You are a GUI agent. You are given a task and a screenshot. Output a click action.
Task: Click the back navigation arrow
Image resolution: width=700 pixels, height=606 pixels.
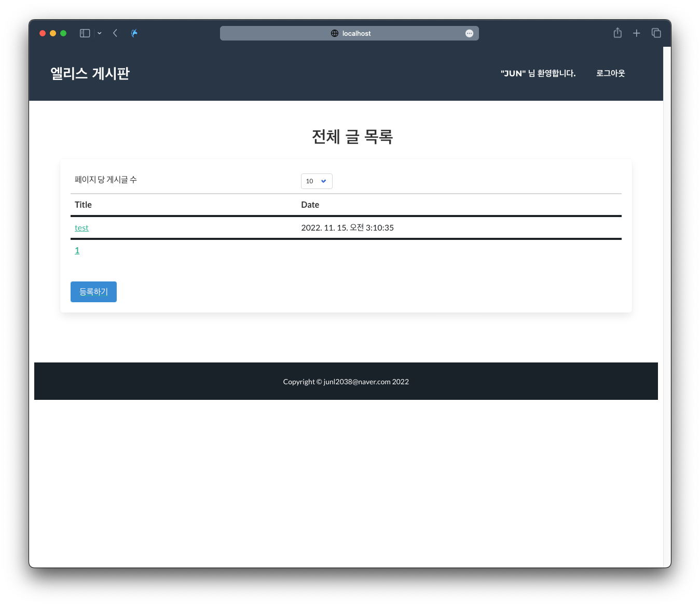tap(115, 33)
